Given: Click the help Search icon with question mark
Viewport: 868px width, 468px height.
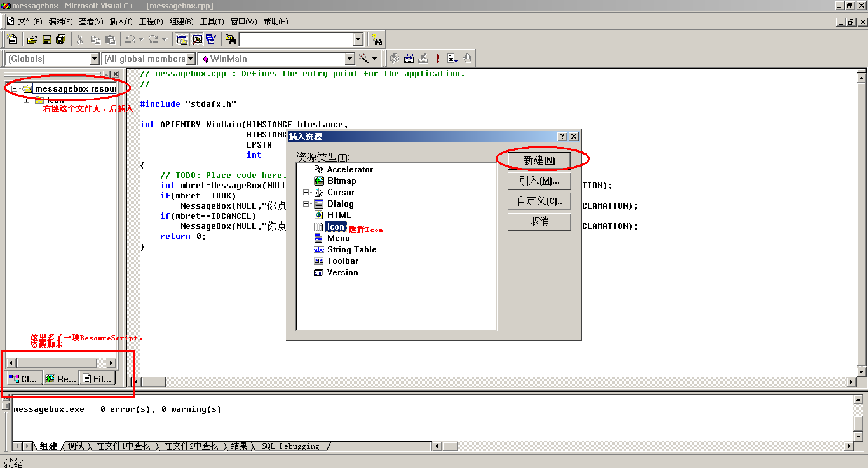Looking at the screenshot, I should [x=377, y=39].
